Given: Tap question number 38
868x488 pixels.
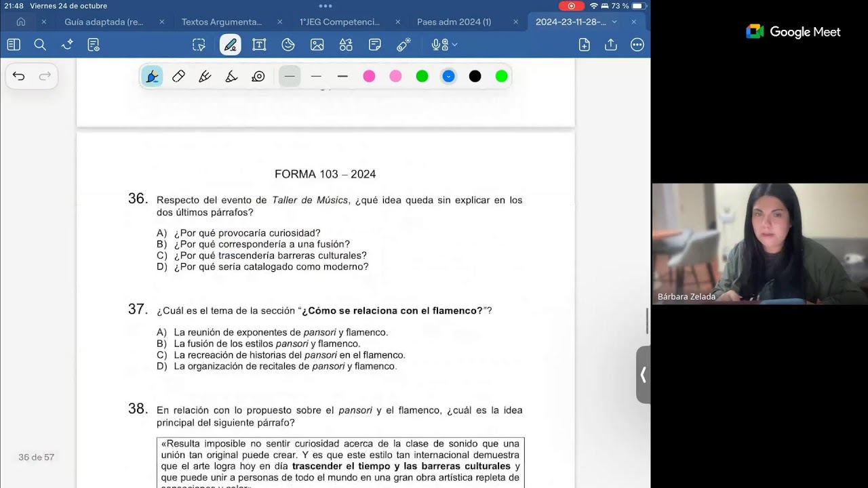Looking at the screenshot, I should coord(138,409).
